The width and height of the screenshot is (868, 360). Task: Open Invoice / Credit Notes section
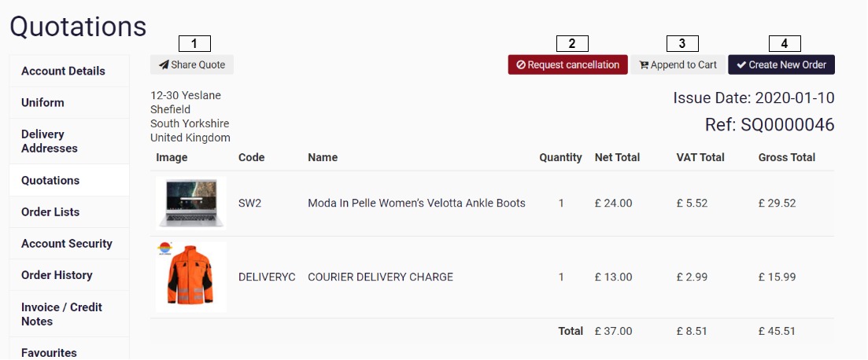pyautogui.click(x=61, y=314)
